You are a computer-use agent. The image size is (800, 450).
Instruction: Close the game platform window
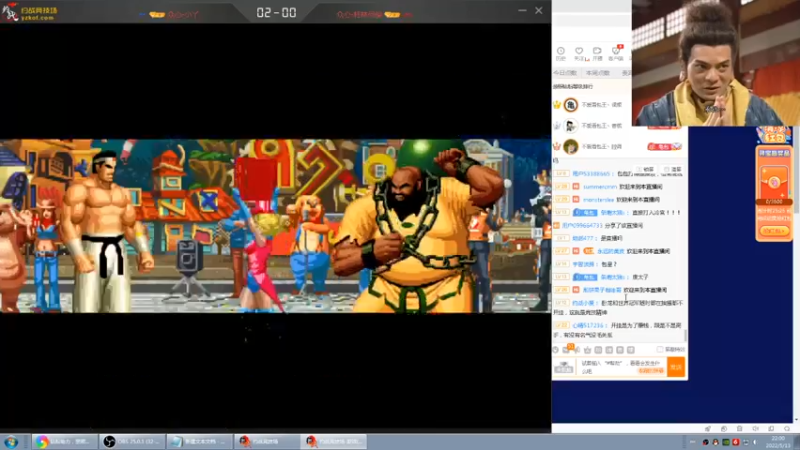(x=539, y=10)
